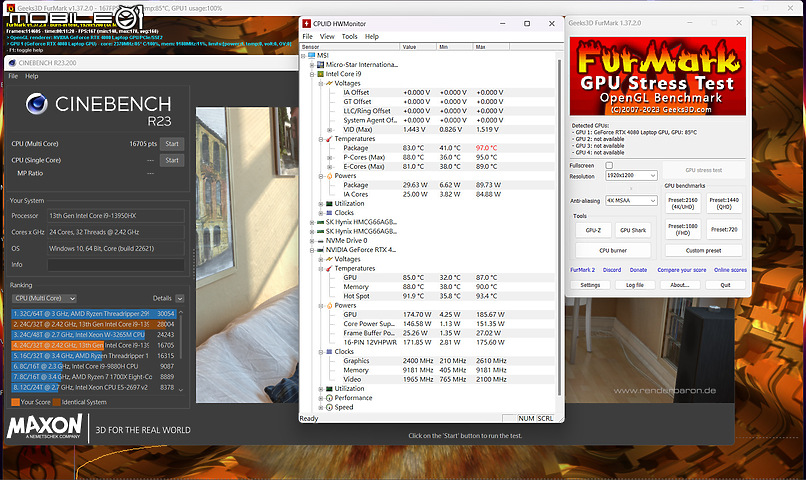Click the CPU Powers flame icon

pyautogui.click(x=329, y=176)
